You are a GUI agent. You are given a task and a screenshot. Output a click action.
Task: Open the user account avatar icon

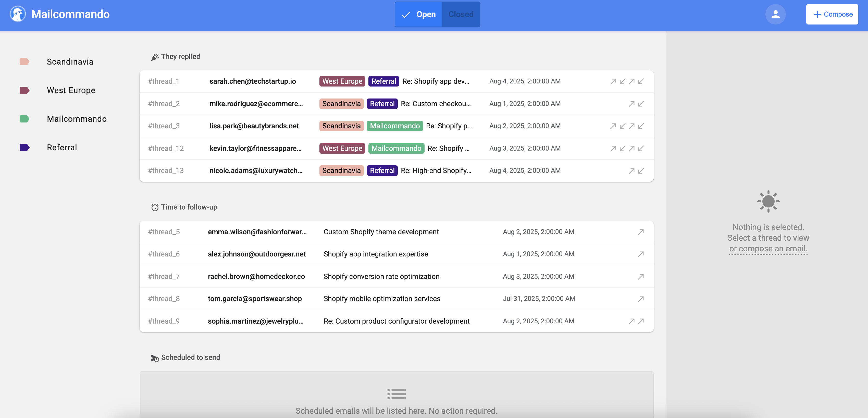[775, 14]
